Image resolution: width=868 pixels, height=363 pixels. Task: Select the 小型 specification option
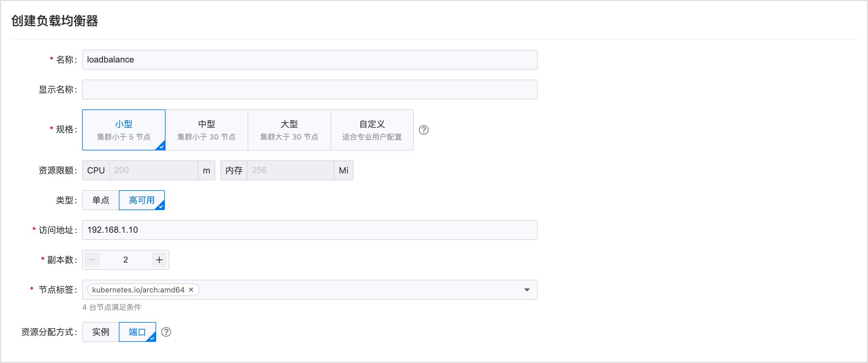coord(124,130)
